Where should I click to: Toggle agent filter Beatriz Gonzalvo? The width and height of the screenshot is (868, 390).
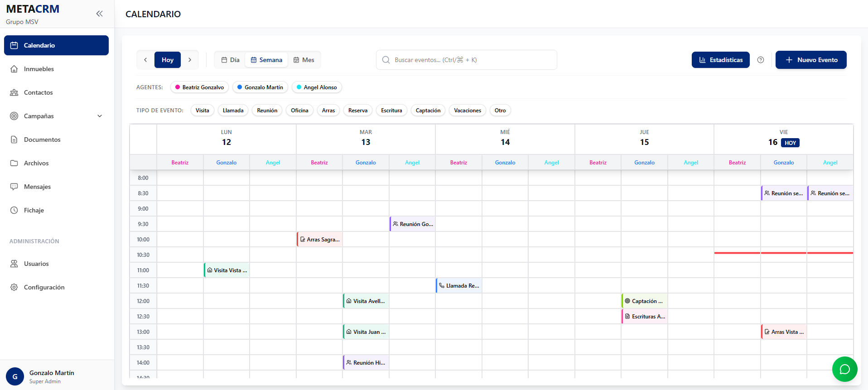(199, 87)
